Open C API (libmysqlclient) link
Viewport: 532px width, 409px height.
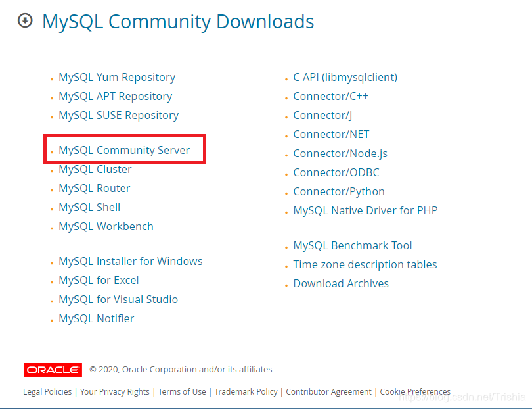[x=345, y=77]
